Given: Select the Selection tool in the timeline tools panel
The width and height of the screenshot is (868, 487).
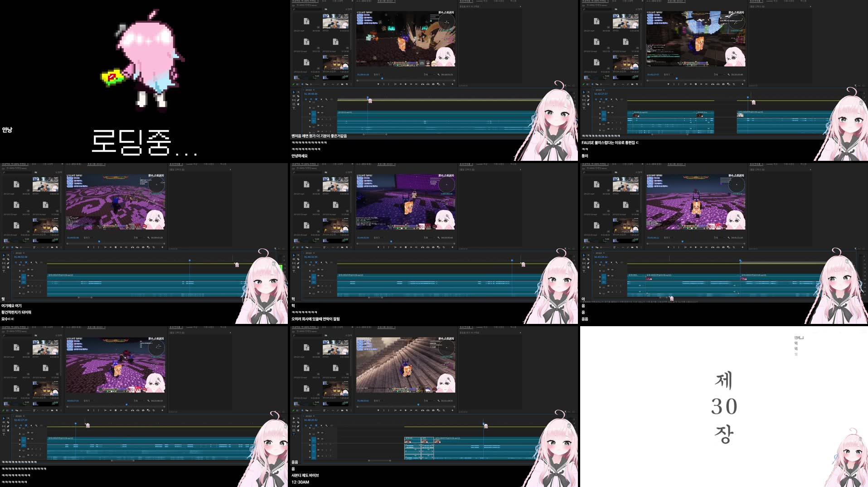Looking at the screenshot, I should click(x=294, y=92).
